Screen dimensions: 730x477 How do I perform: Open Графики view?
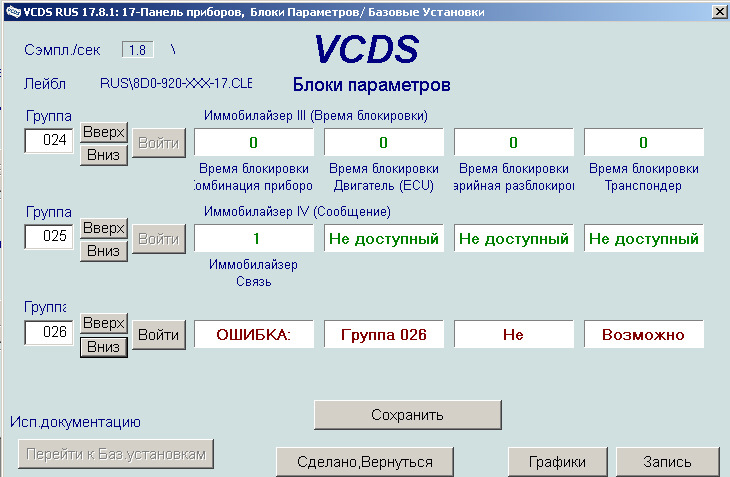click(x=558, y=462)
